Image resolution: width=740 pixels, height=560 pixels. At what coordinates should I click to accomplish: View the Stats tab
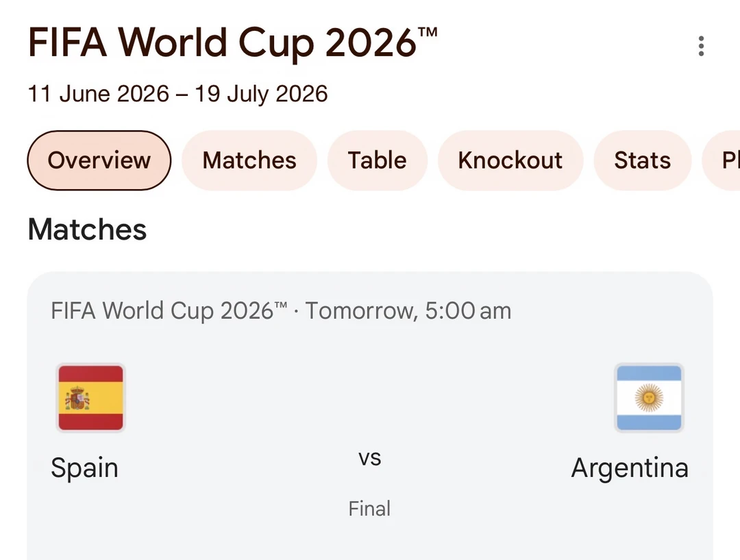click(x=642, y=160)
